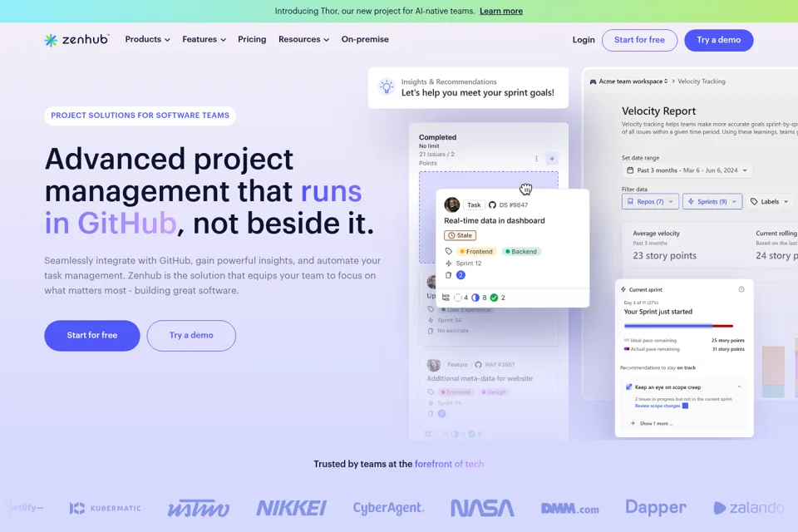
Task: Click the blue estimate badge showing 2
Action: (x=461, y=275)
